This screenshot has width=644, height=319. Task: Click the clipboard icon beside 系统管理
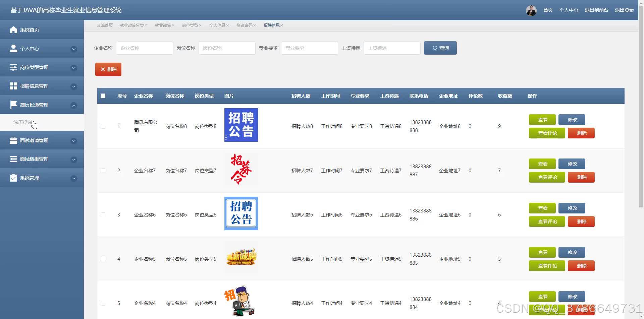point(13,178)
